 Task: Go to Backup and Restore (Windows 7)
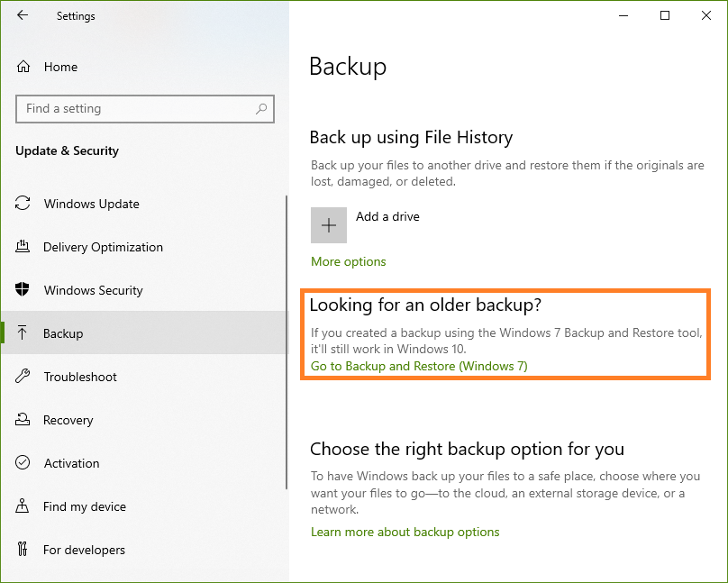(x=419, y=366)
